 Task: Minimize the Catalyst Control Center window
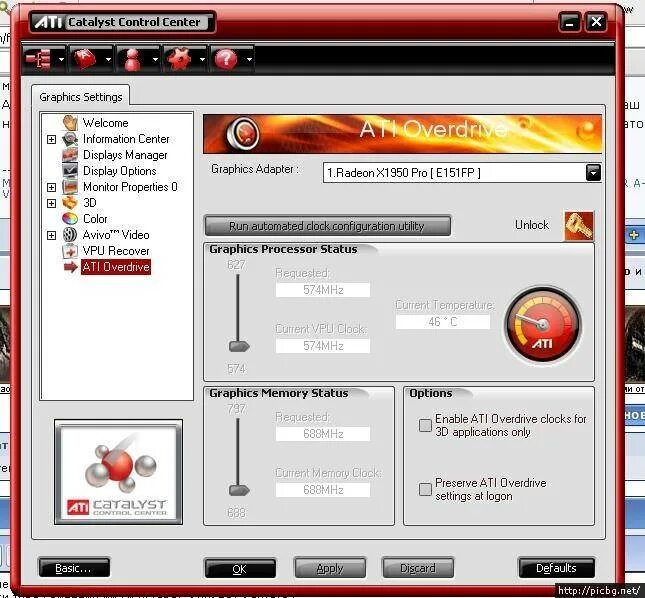(570, 22)
